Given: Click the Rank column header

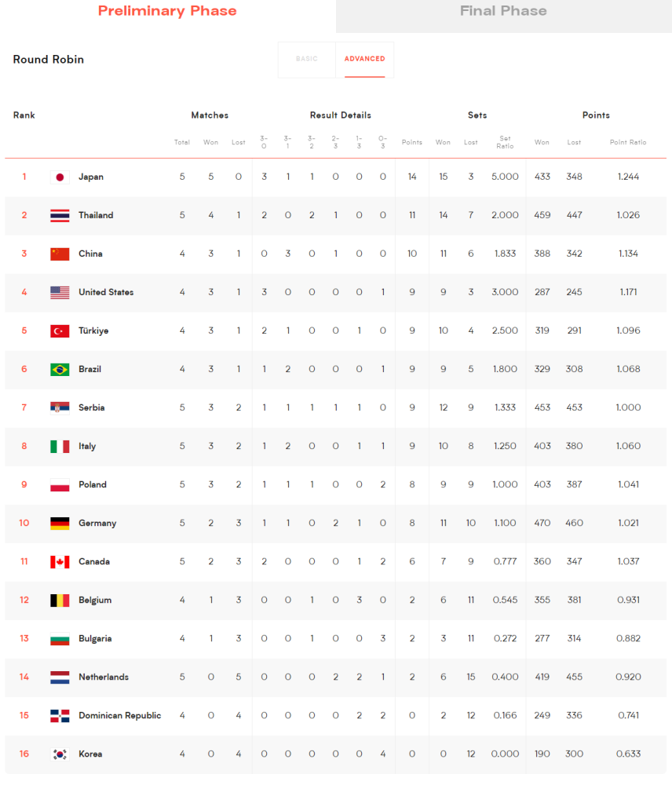Looking at the screenshot, I should pos(24,115).
